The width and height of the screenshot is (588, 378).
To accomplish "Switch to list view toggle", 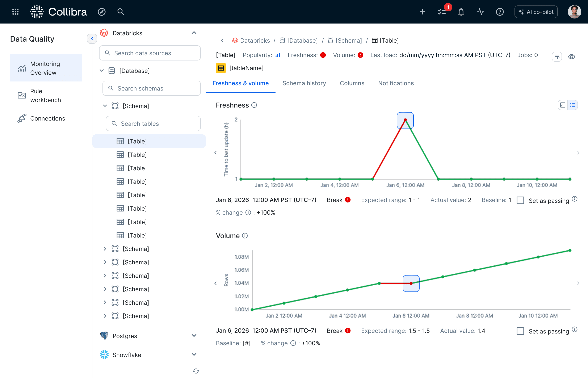I will (x=573, y=105).
